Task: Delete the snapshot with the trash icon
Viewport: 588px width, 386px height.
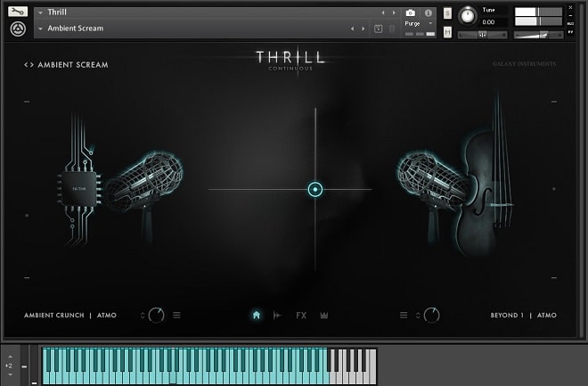Action: point(391,29)
